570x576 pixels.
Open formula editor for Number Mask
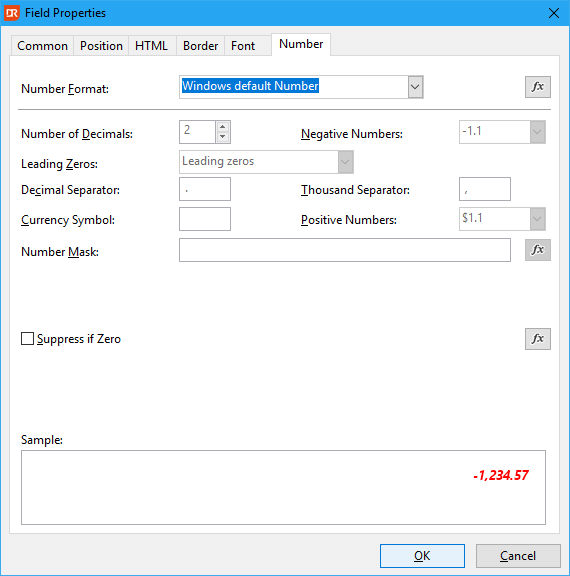click(537, 250)
